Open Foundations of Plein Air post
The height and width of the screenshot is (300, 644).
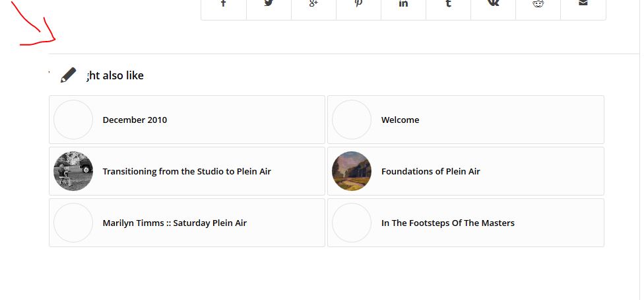[430, 171]
